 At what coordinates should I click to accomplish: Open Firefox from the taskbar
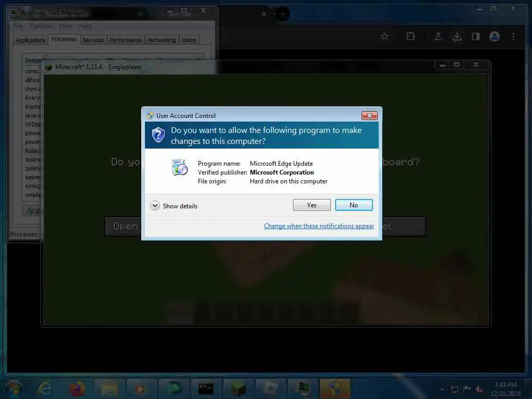tap(77, 389)
